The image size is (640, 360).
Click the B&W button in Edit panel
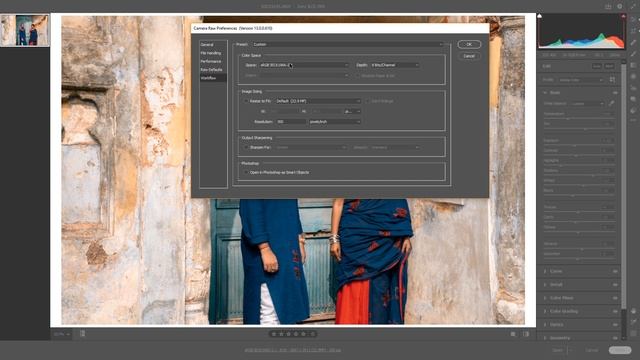[x=609, y=66]
